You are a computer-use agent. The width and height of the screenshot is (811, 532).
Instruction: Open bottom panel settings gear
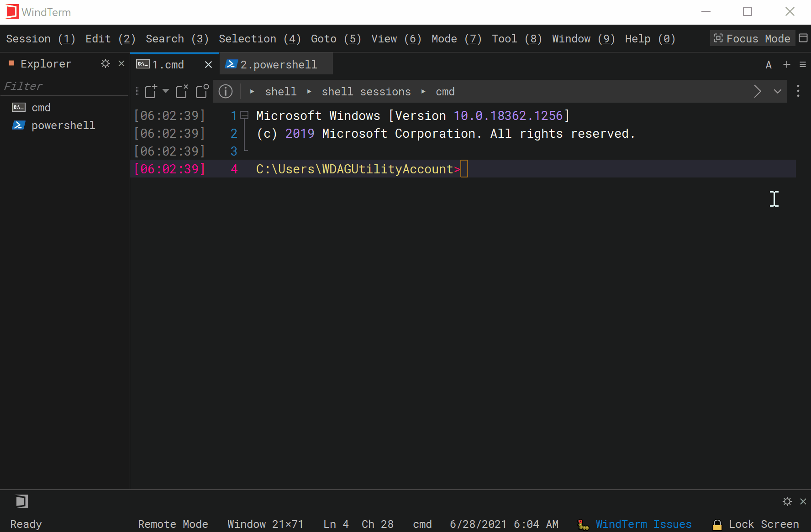[787, 501]
